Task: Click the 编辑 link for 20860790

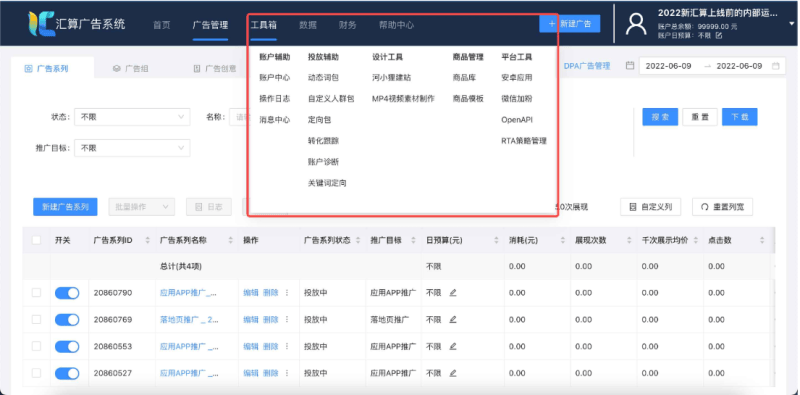Action: coord(251,293)
